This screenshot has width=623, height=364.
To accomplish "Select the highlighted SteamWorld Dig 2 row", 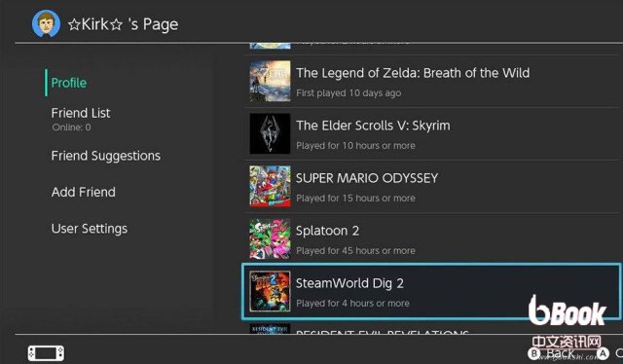I will pyautogui.click(x=431, y=291).
